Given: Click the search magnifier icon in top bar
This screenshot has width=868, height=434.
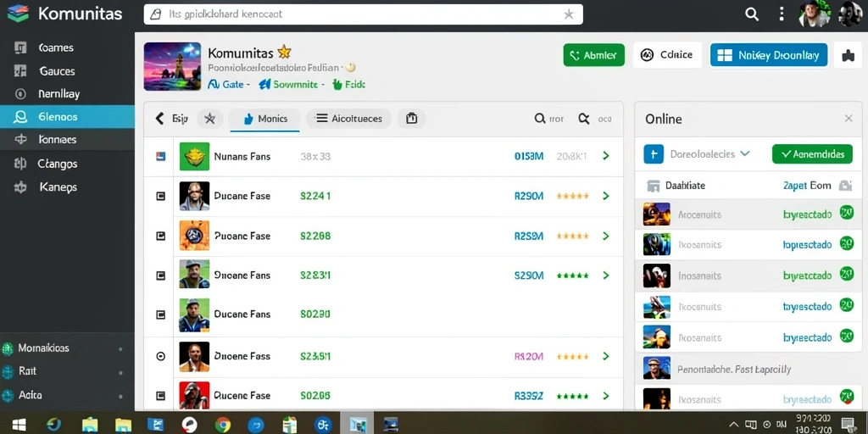Looking at the screenshot, I should click(x=751, y=14).
